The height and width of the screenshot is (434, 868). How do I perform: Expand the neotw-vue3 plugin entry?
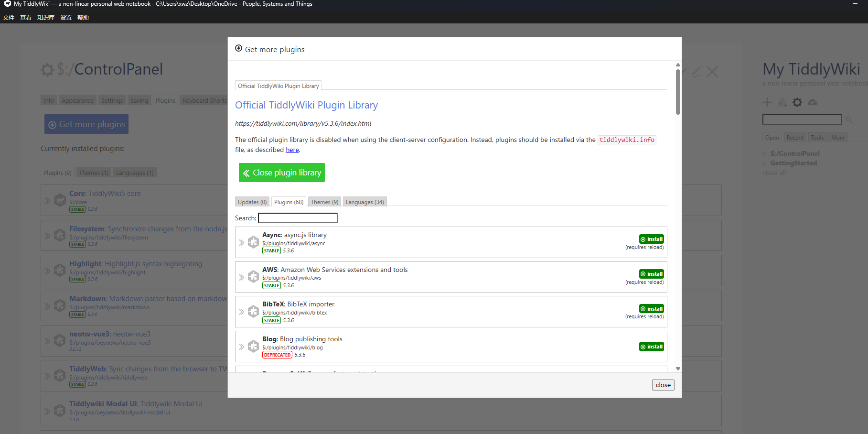[47, 341]
